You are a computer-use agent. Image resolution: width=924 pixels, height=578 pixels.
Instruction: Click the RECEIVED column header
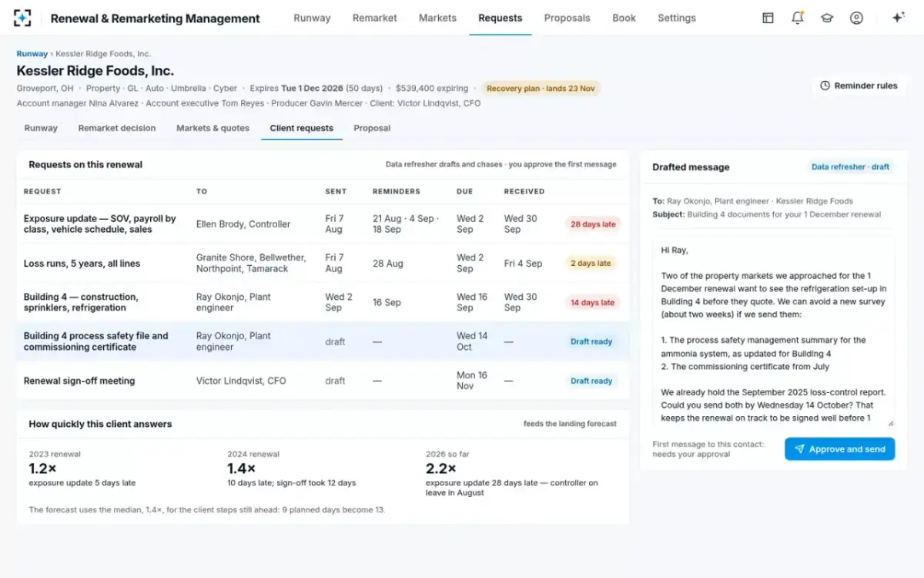pos(524,191)
